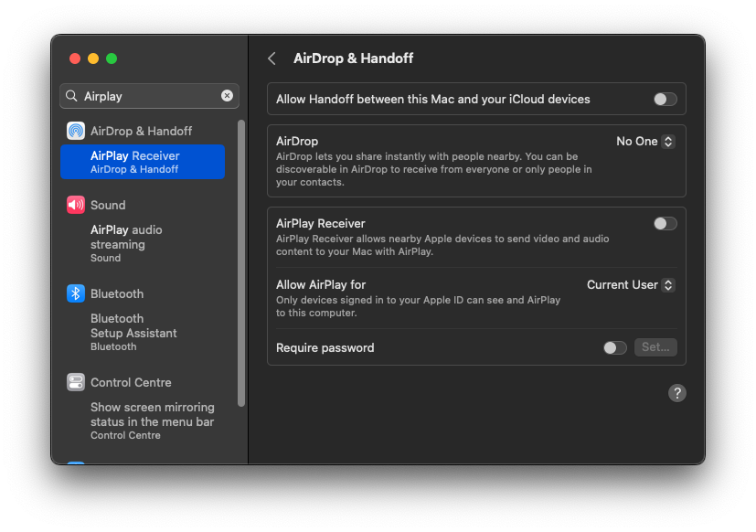This screenshot has height=532, width=756.
Task: Go back with the chevron arrow
Action: tap(272, 59)
